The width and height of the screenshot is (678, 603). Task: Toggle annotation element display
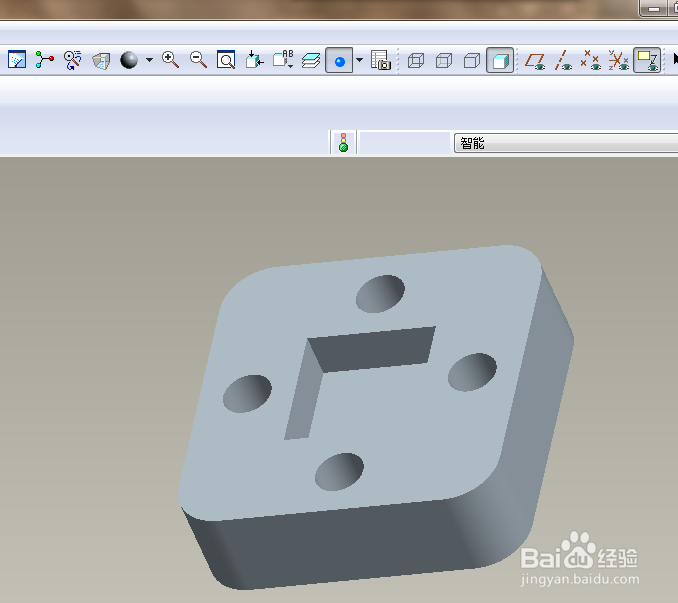(647, 61)
